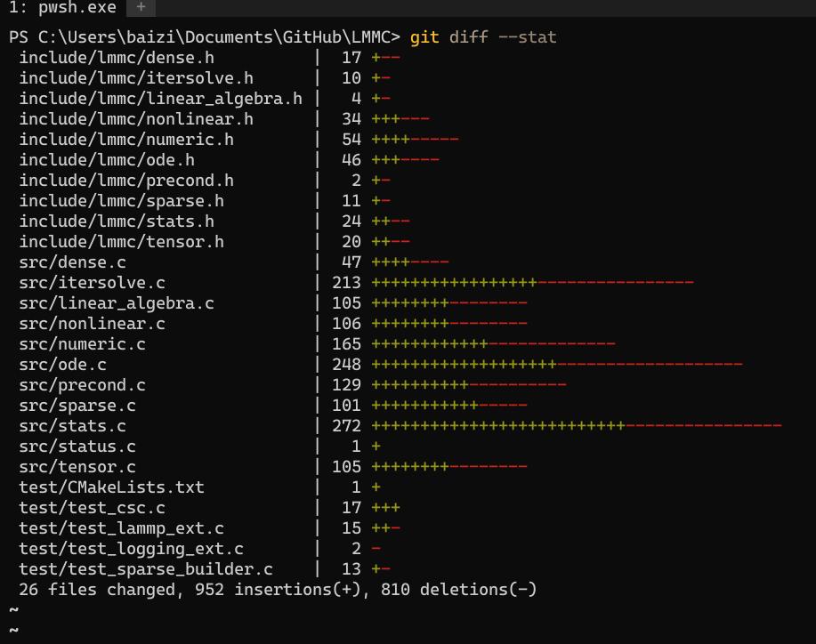Click the src/linear_algebra.c file line
This screenshot has width=816, height=644.
tap(273, 303)
